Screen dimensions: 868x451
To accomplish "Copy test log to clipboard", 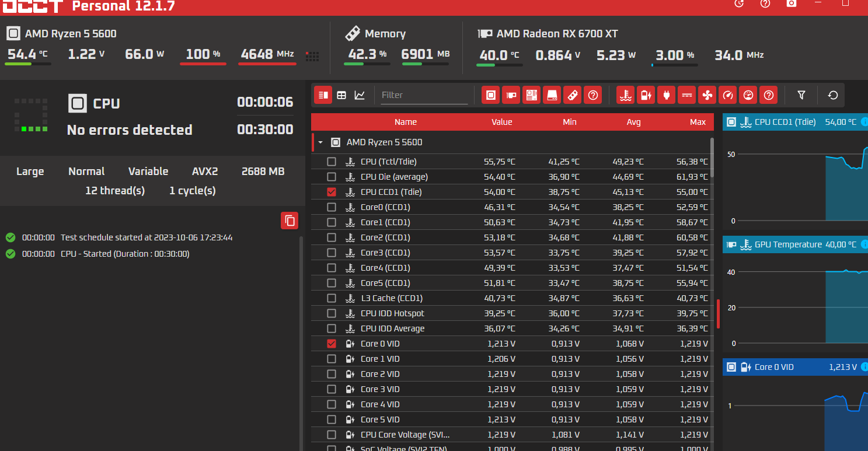I will tap(290, 221).
